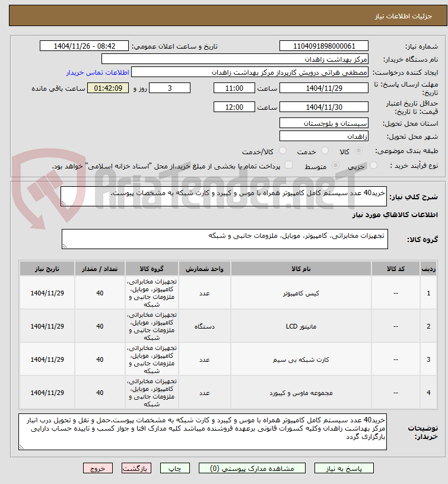Click the نام کالا column header

(301, 269)
